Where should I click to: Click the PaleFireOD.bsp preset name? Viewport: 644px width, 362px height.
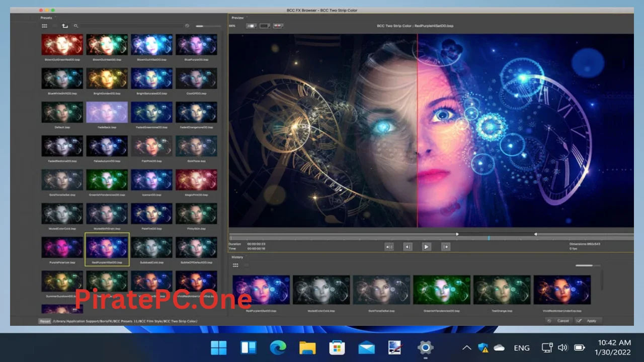tap(151, 228)
